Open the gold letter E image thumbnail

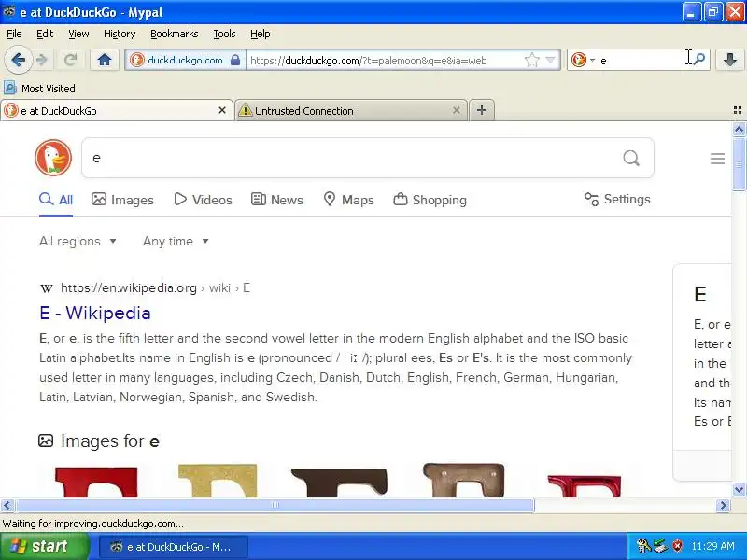click(x=218, y=481)
